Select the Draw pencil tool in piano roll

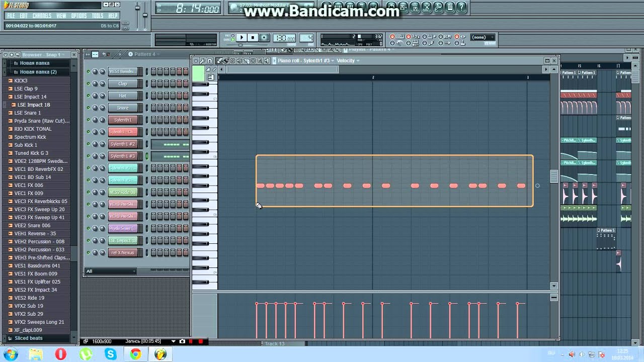coord(219,61)
